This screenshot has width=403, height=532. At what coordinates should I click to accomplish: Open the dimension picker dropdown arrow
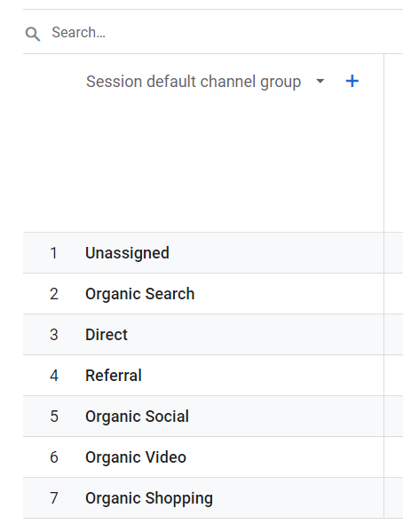coord(320,81)
